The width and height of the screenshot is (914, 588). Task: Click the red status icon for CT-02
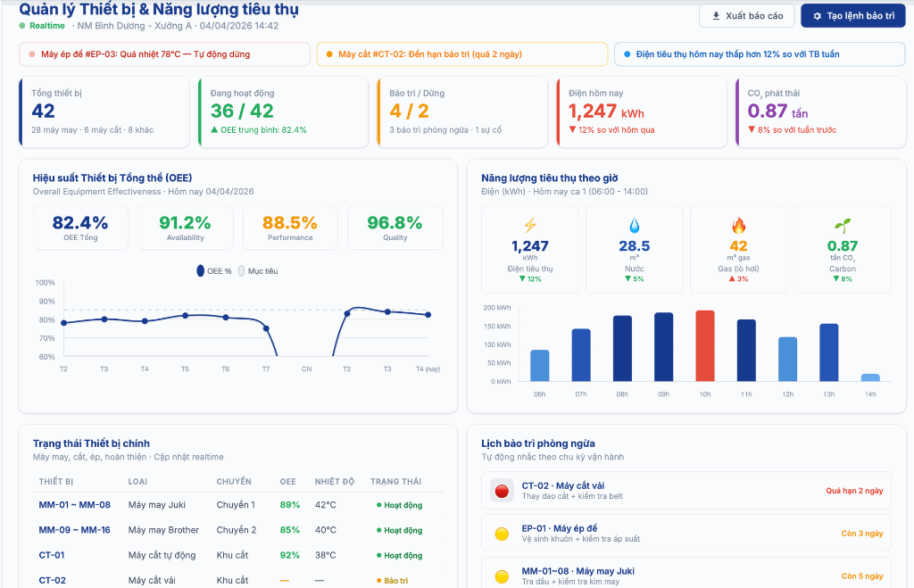click(x=502, y=490)
